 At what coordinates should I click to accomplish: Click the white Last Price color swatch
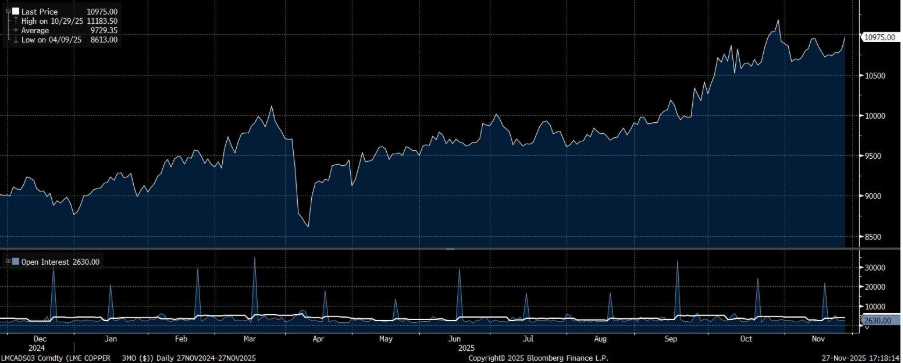15,12
